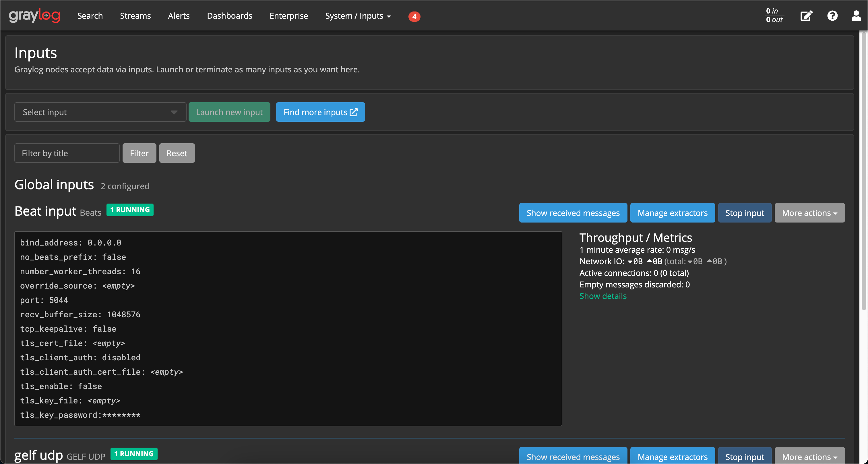Viewport: 868px width, 464px height.
Task: Click the Graylog logo
Action: pos(34,16)
